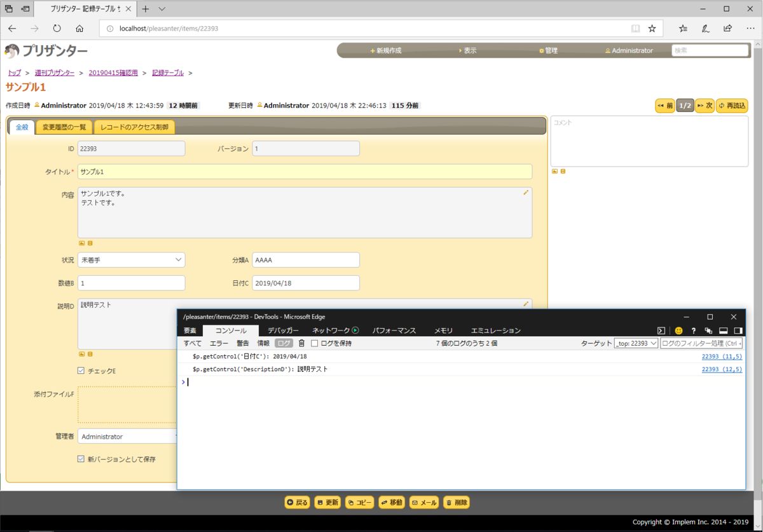Click image insert icon below 内容 field
The height and width of the screenshot is (532, 763).
(x=81, y=243)
